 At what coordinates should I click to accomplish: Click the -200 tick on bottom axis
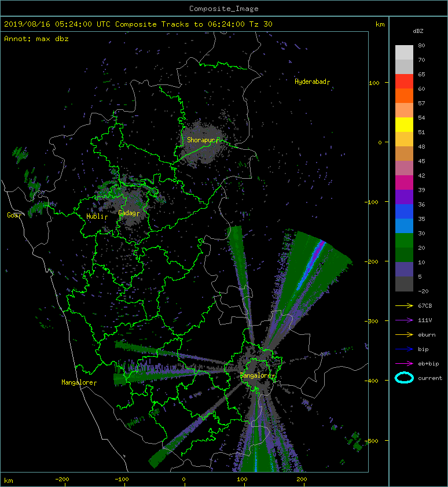click(62, 479)
